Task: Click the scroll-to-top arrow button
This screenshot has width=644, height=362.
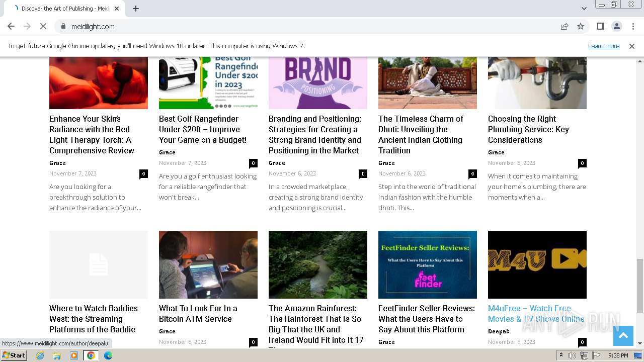Action: 623,336
